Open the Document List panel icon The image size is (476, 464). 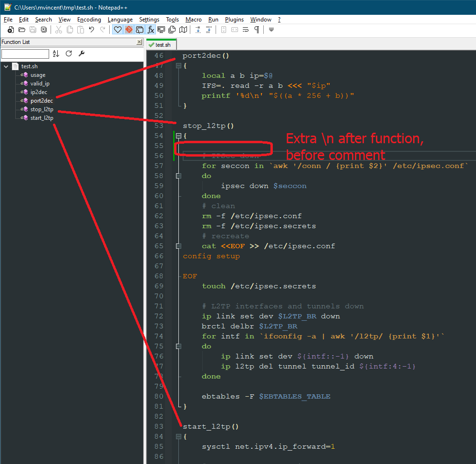(172, 30)
